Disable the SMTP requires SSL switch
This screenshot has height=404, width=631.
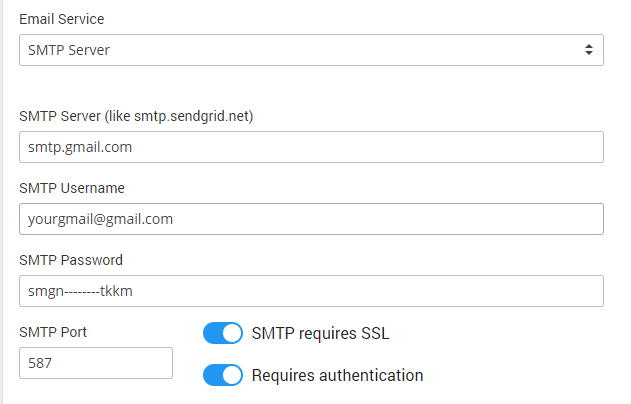pyautogui.click(x=223, y=333)
